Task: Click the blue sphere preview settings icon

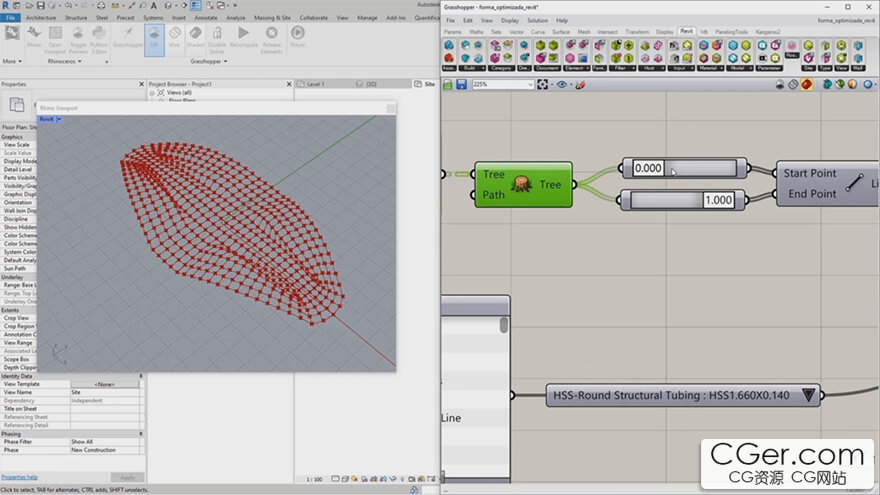Action: point(868,84)
